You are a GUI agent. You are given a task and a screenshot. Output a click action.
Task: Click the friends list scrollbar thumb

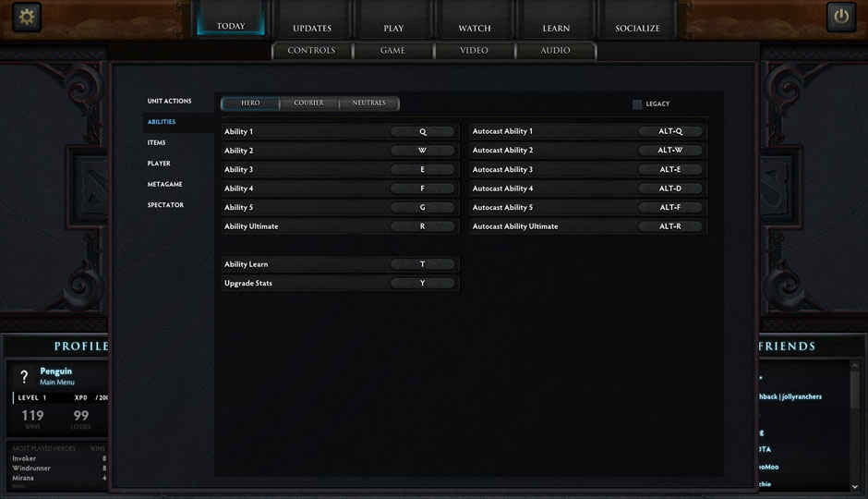(x=855, y=388)
